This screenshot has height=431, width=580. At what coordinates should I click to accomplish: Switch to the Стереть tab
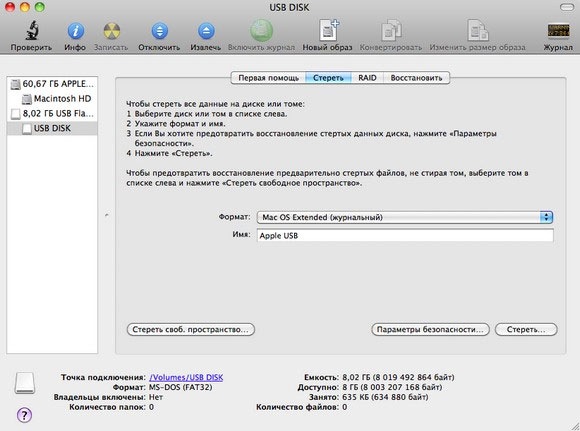point(328,78)
